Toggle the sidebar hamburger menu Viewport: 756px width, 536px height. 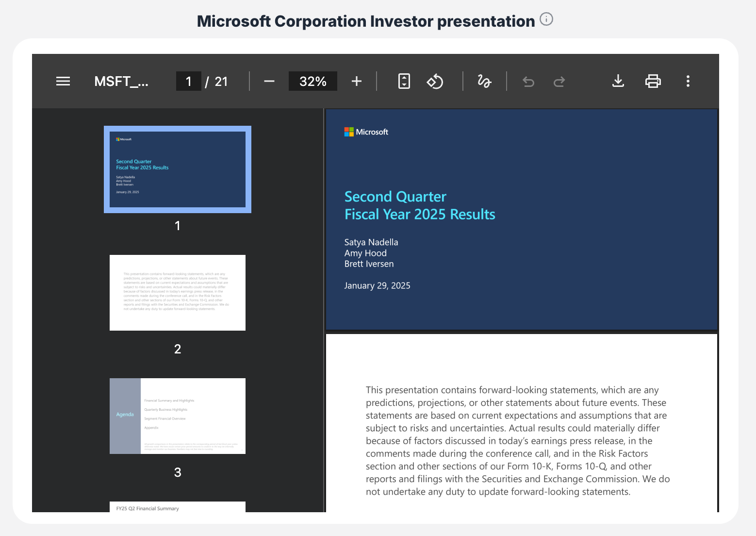tap(63, 81)
